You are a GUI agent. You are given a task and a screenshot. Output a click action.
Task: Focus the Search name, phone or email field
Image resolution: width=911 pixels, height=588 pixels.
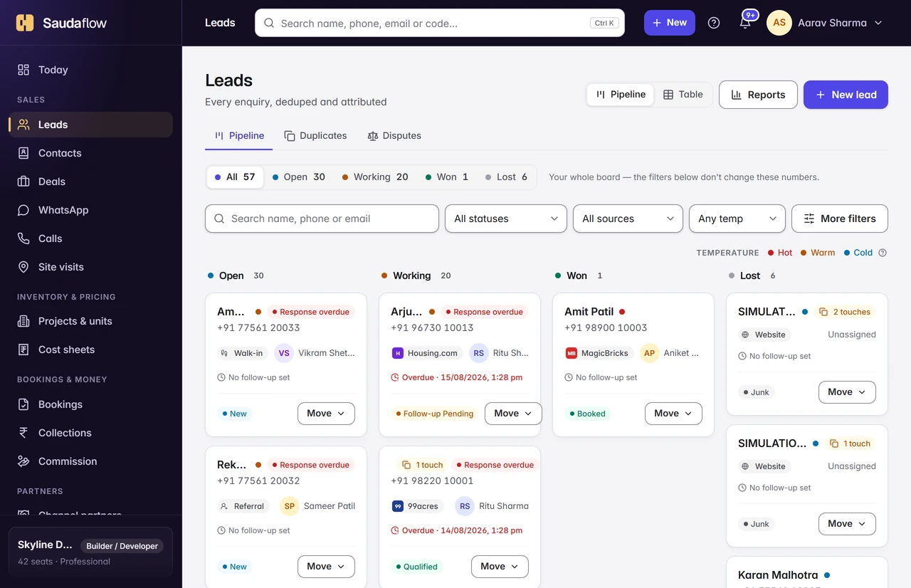[x=322, y=219]
